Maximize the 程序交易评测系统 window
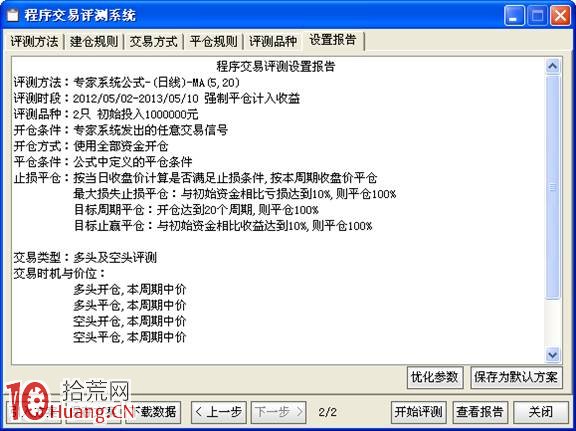 coord(537,15)
